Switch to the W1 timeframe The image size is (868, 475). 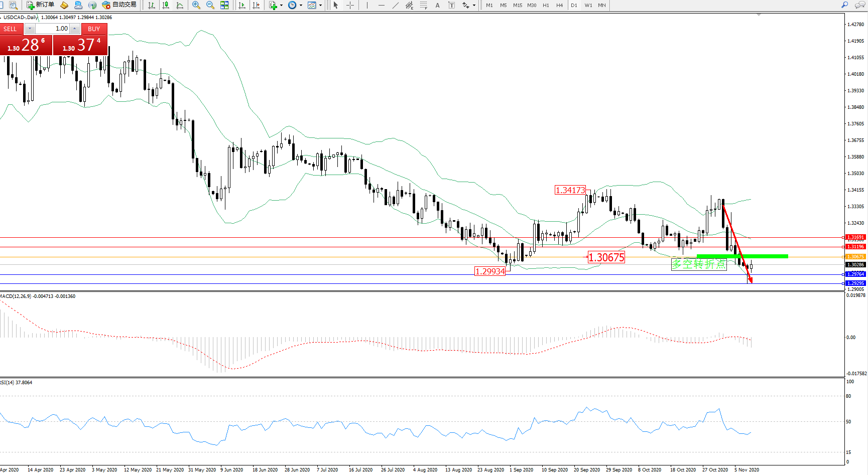[588, 6]
